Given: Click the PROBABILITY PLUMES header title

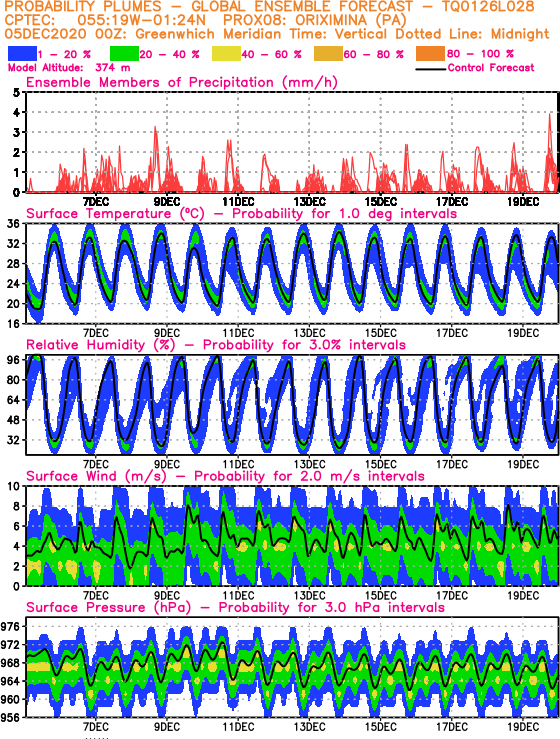Looking at the screenshot, I should click(x=83, y=7).
